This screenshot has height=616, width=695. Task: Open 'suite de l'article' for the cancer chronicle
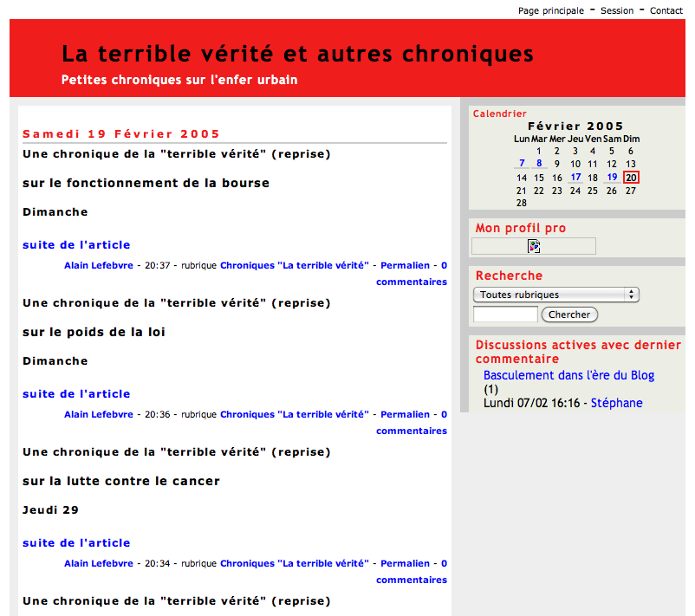click(76, 543)
